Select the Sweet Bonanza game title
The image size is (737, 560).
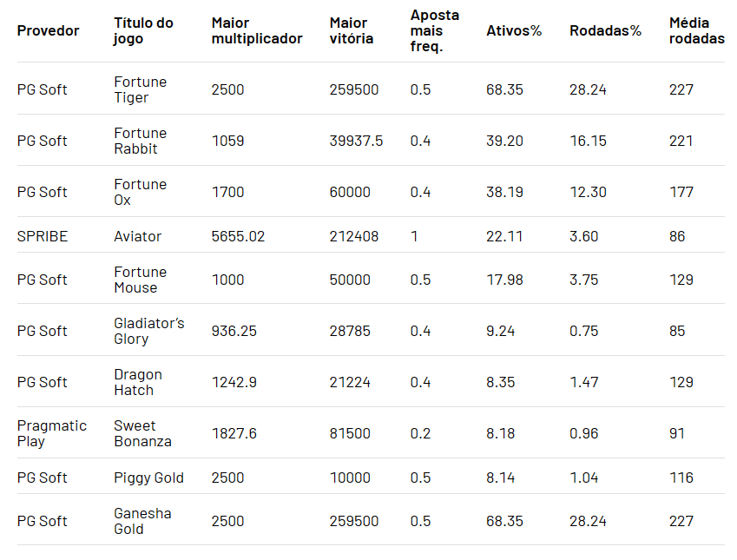tap(142, 433)
